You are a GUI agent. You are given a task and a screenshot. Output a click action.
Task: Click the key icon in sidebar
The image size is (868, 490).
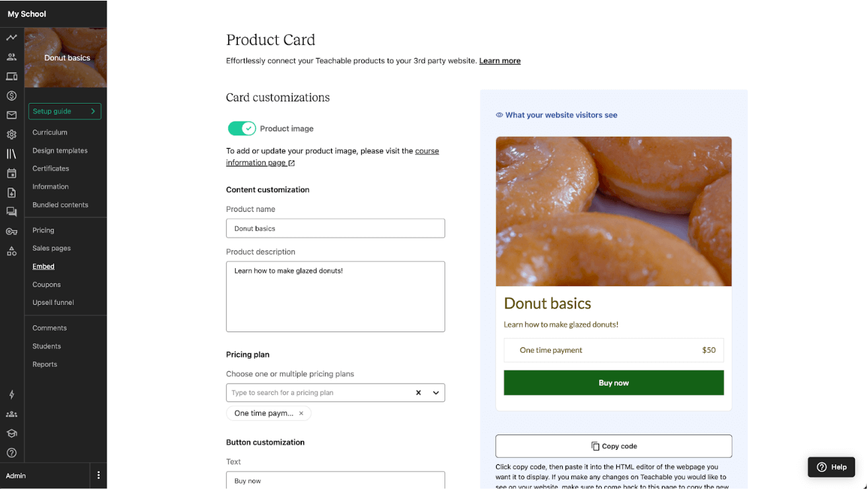pos(11,232)
